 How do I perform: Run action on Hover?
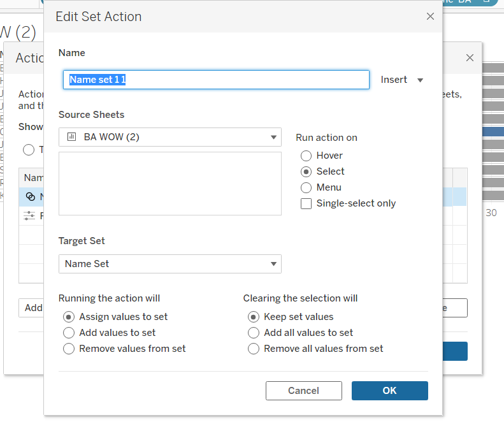[x=306, y=156]
